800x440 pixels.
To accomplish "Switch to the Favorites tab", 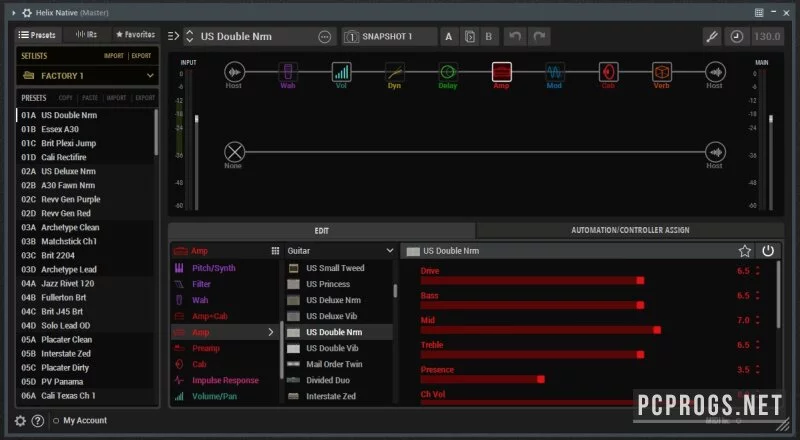I will [135, 35].
